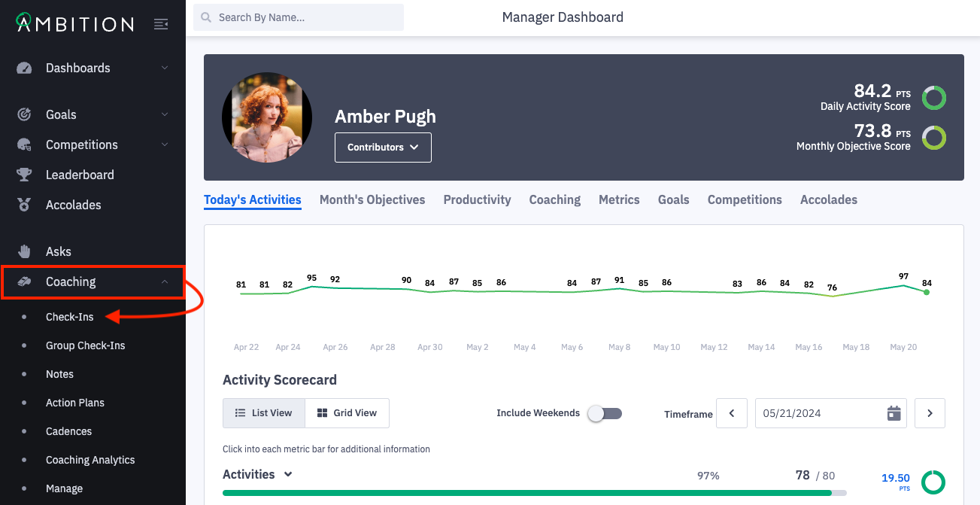Click the Daily Activity Score ring

tap(934, 98)
